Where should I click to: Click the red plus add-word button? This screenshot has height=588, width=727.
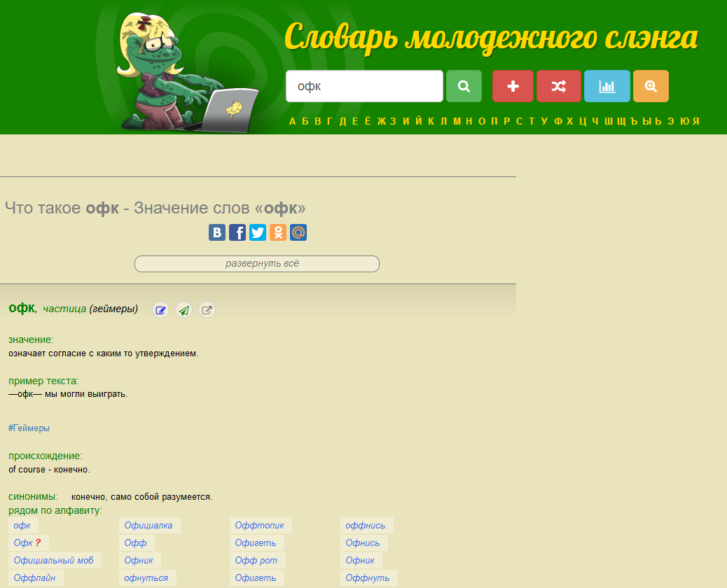click(513, 86)
